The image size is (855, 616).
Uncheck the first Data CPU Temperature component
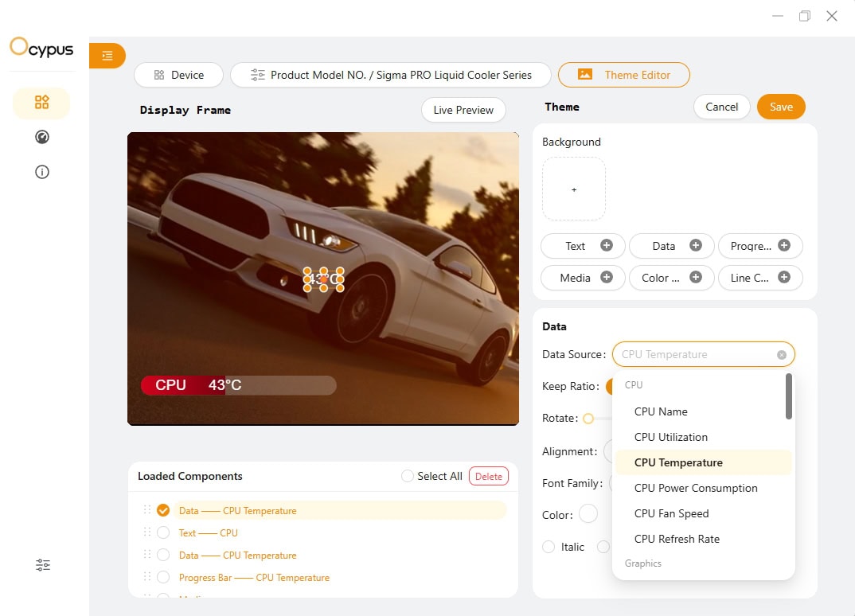point(163,511)
